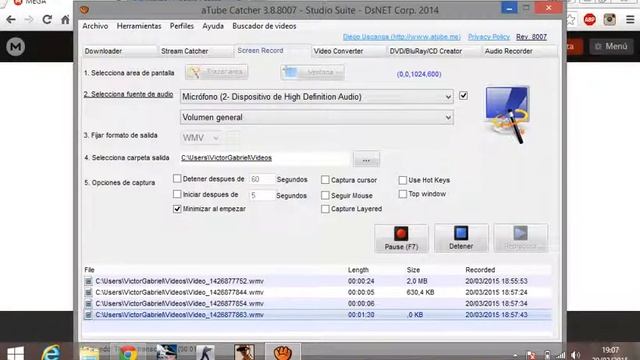
Task: Click the browser back arrow
Action: (x=11, y=20)
